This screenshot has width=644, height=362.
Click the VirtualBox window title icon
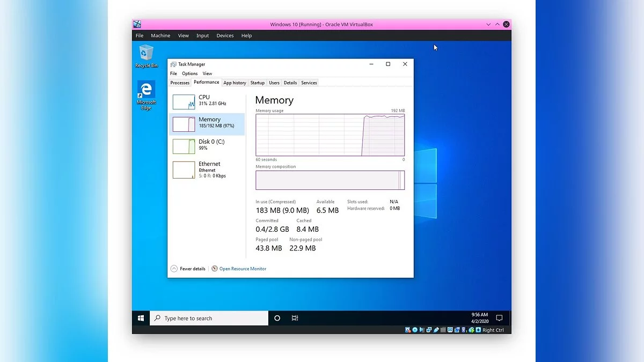point(137,24)
